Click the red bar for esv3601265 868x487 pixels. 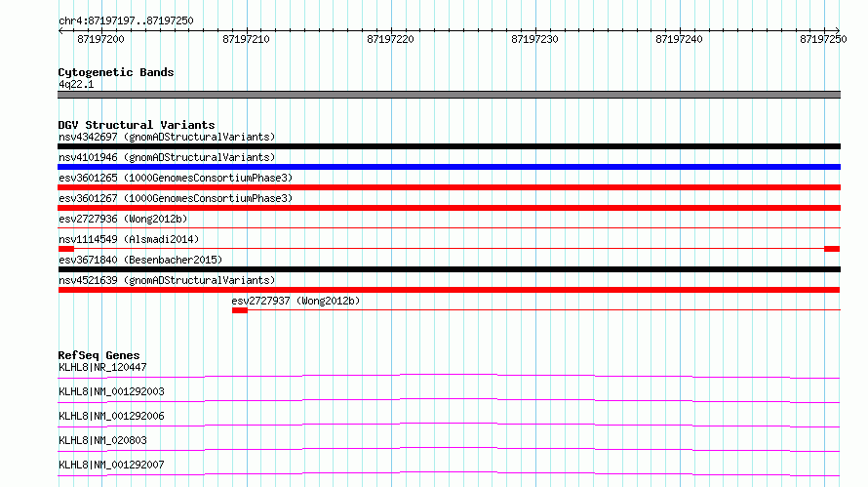449,187
